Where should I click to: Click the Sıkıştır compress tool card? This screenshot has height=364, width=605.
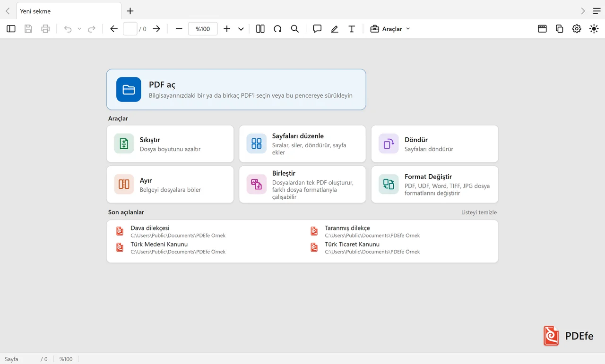pyautogui.click(x=170, y=144)
